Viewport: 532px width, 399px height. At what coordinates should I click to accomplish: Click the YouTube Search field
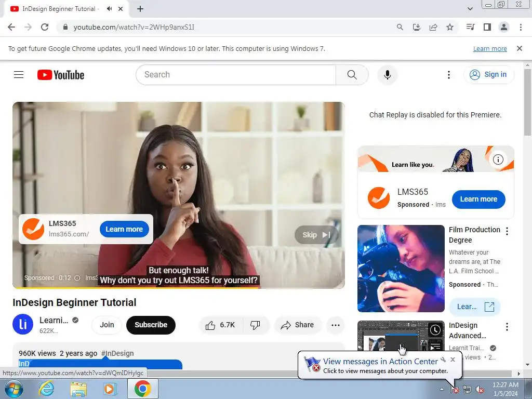click(x=235, y=75)
